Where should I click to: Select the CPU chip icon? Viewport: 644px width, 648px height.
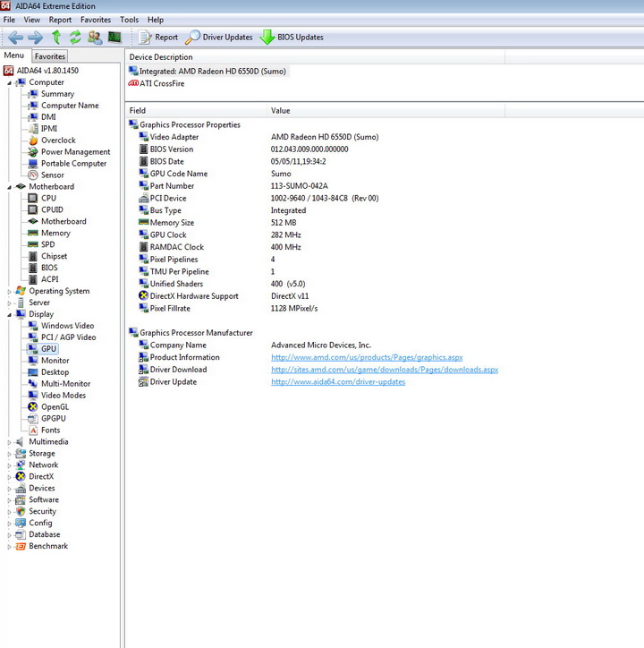point(33,199)
